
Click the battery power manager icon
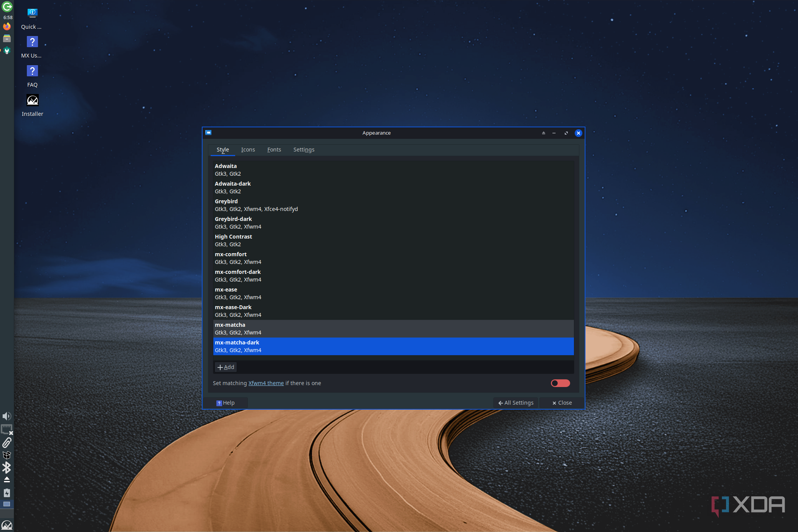click(x=7, y=493)
